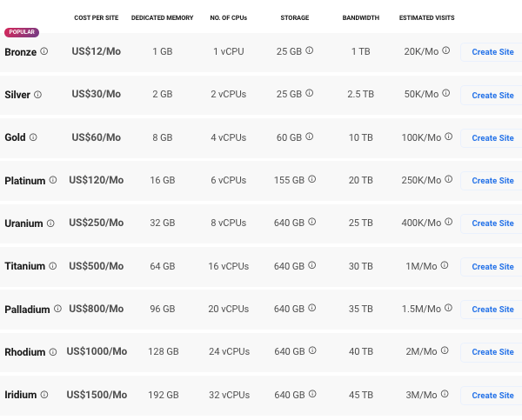Click the info icon next to 155 GB storage
522x420 pixels.
click(x=312, y=180)
